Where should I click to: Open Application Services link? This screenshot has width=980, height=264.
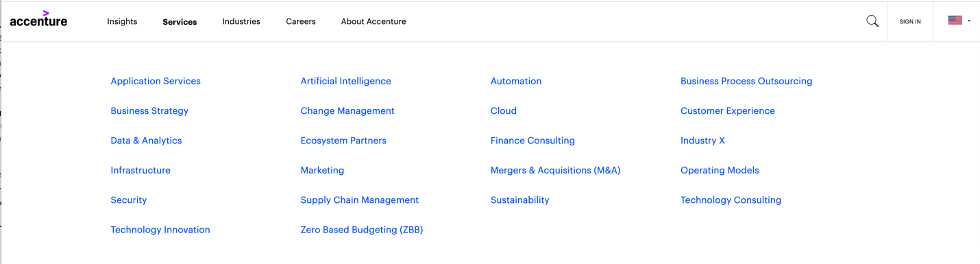coord(156,81)
